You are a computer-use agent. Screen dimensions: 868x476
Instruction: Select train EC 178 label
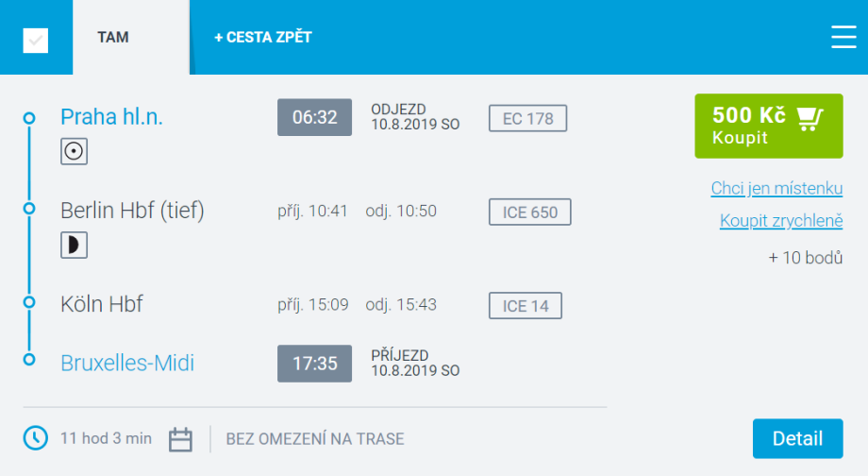click(x=527, y=118)
